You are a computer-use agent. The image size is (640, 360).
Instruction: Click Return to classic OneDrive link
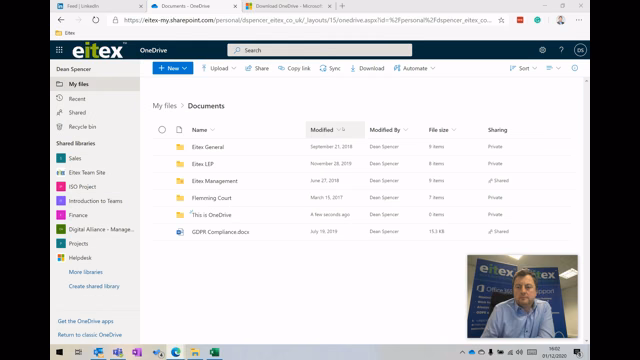(x=90, y=335)
